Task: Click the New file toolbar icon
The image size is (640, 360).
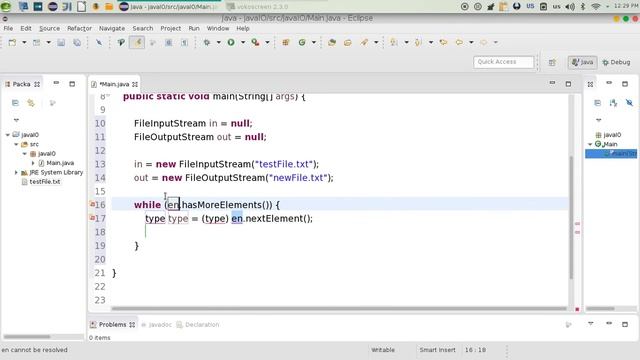Action: 12,42
